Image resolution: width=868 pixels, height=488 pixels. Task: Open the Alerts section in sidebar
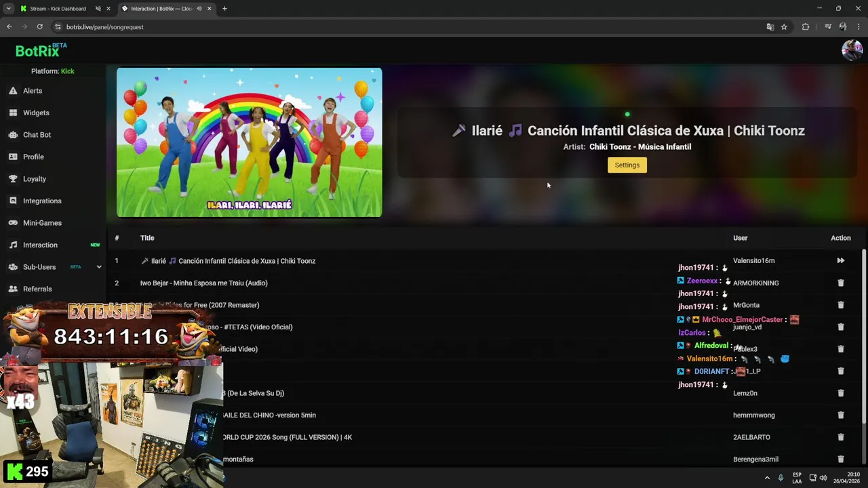pyautogui.click(x=33, y=91)
